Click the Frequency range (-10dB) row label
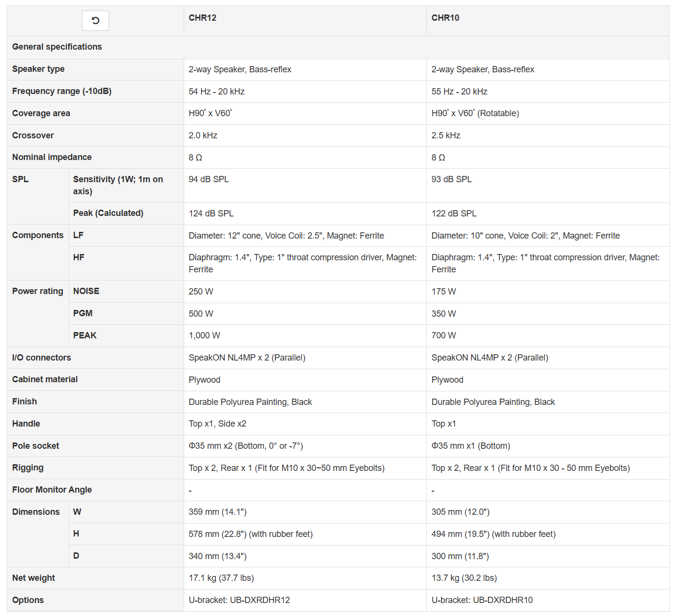Viewport: 675px width, 616px height. [62, 91]
